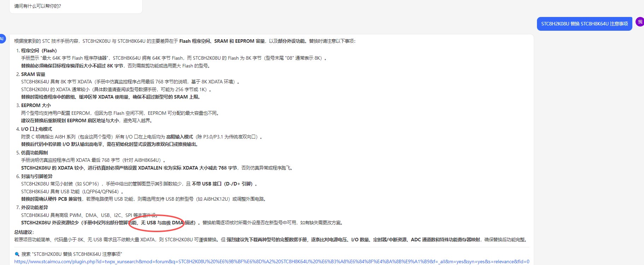
Task: Click the line "替换后代码中若依赖 I/O 默认输出高电平"
Action: (110, 144)
